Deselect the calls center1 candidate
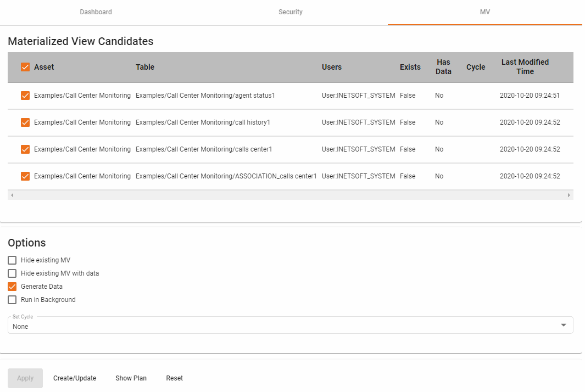This screenshot has width=585, height=392. pos(25,149)
